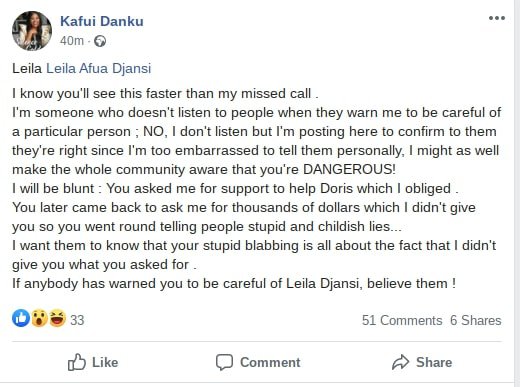
Task: Open the 51 Comments list
Action: (x=402, y=320)
